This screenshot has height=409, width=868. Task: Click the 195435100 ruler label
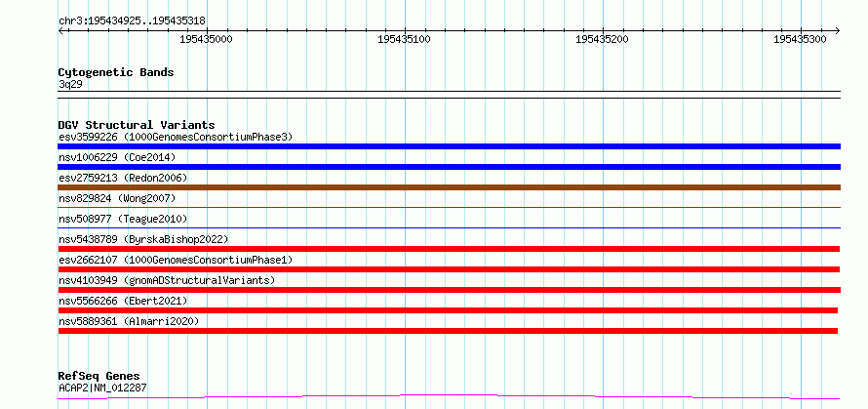[x=404, y=39]
